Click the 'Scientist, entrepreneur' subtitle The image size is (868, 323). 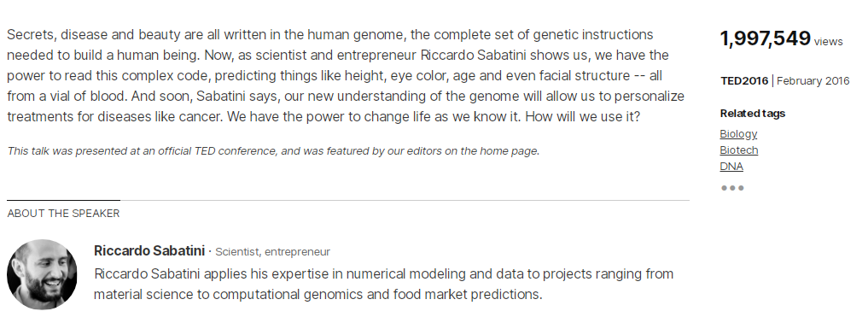[272, 252]
